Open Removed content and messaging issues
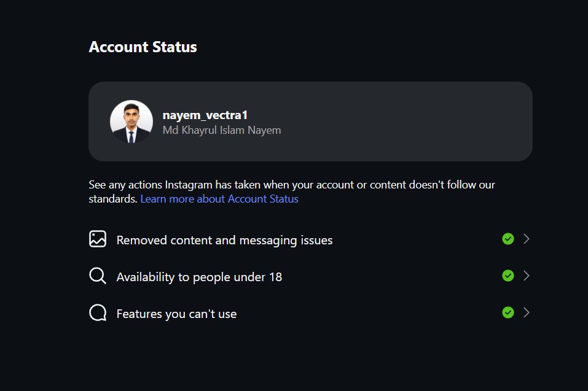Viewport: 588px width, 391px height. (x=310, y=239)
